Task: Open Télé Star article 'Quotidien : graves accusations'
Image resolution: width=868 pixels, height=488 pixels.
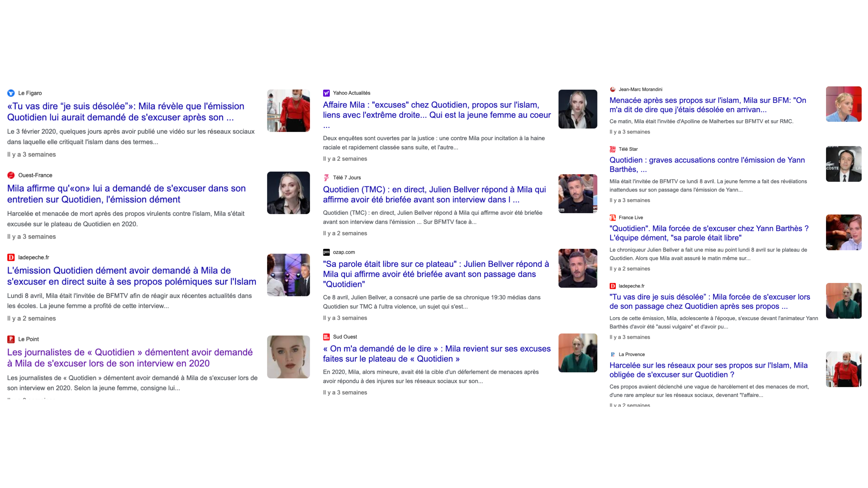Action: (x=707, y=164)
